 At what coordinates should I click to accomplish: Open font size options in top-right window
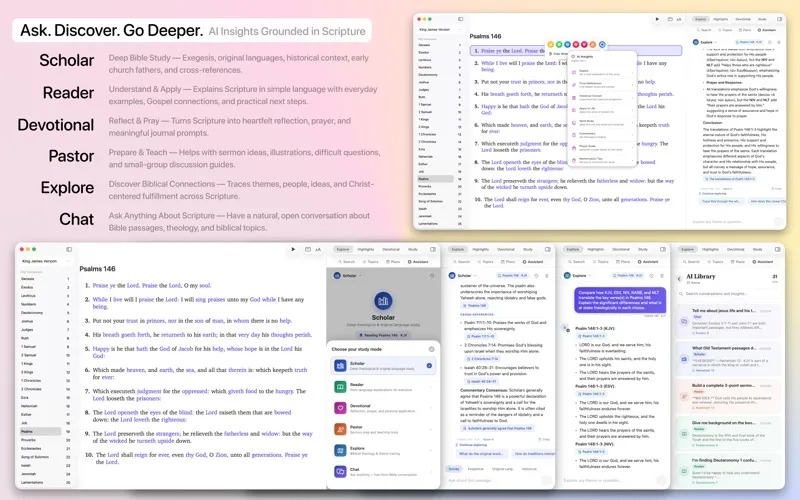pyautogui.click(x=679, y=19)
